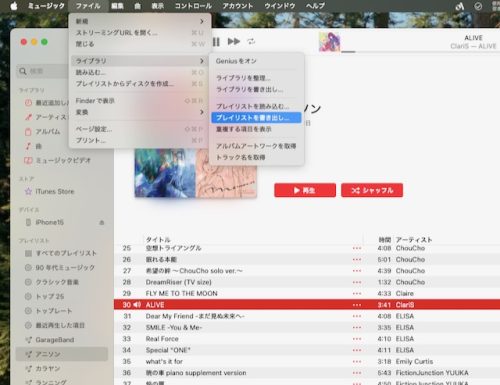Open the iTunes Store star icon

[x=29, y=191]
